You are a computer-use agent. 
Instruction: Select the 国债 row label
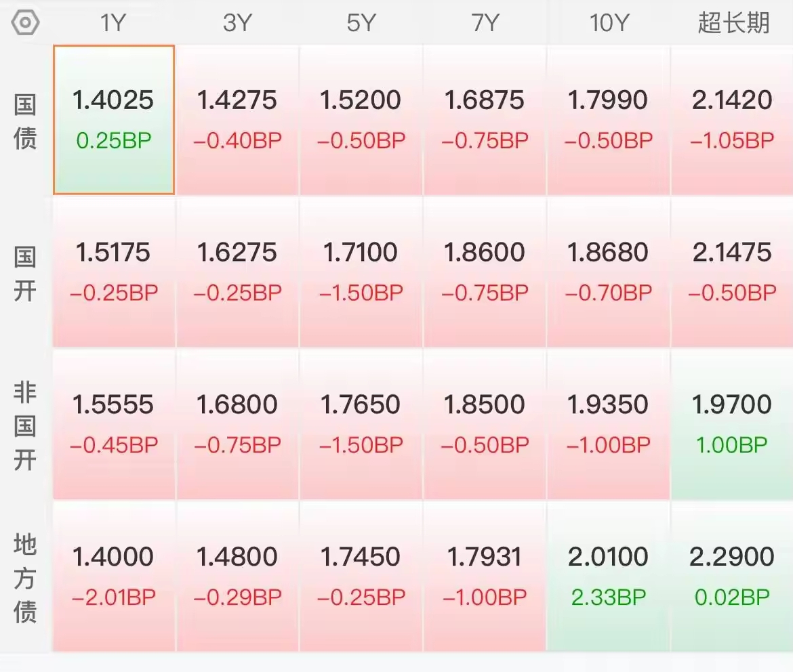[x=26, y=122]
